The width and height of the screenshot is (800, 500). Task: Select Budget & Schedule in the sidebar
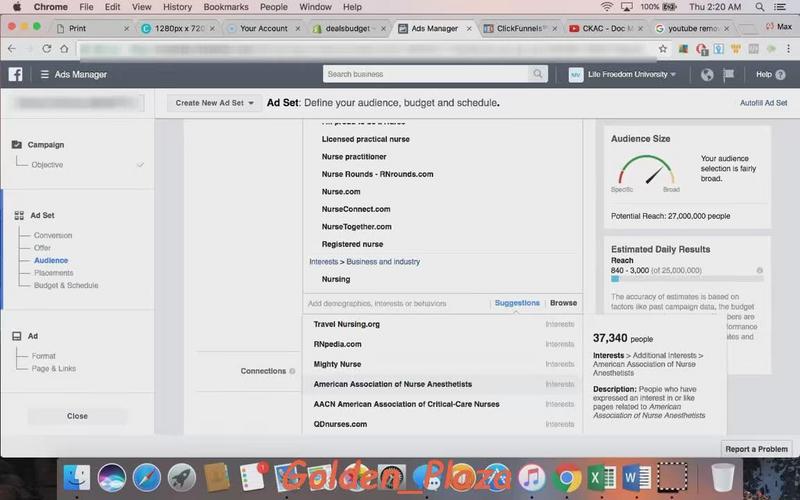tap(66, 285)
